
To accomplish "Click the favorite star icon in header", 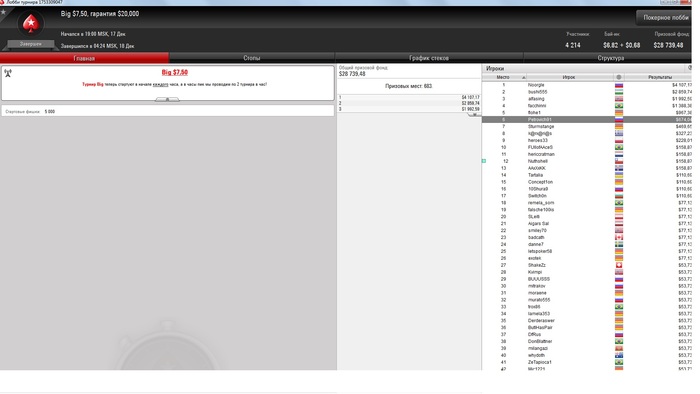I will point(4,12).
